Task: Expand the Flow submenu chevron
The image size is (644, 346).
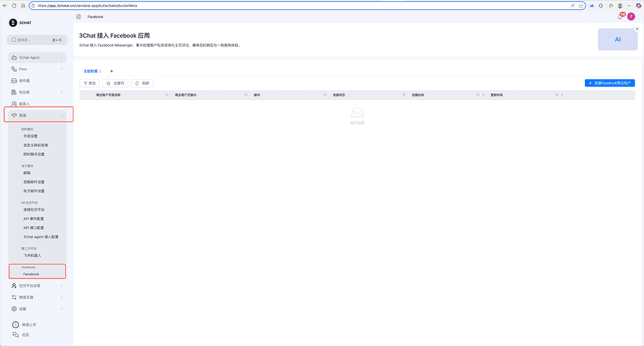Action: (x=62, y=69)
